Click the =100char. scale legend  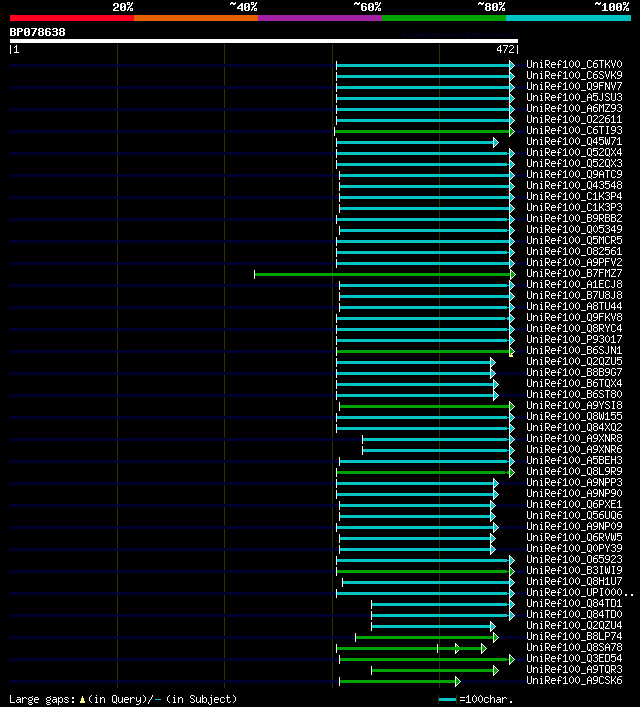[476, 700]
